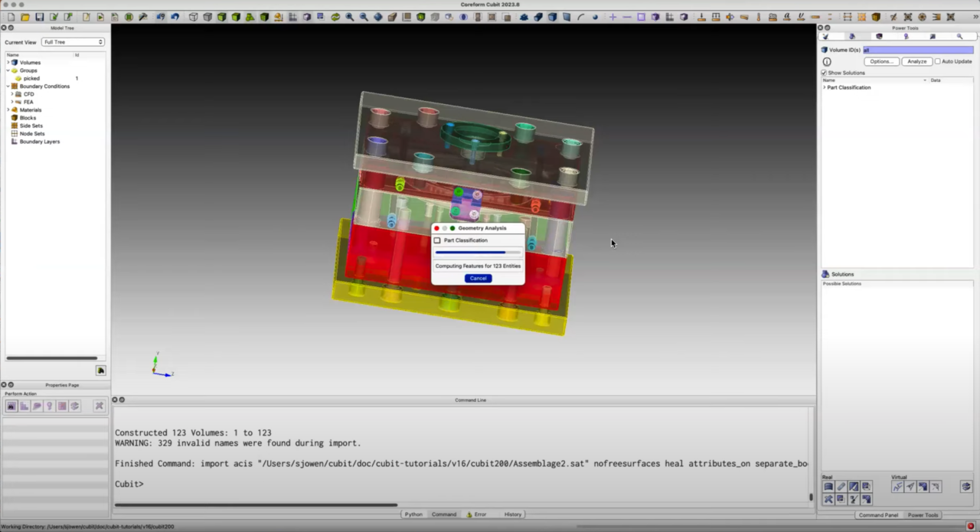The width and height of the screenshot is (980, 532).
Task: Expand the Volumes tree node
Action: (8, 63)
